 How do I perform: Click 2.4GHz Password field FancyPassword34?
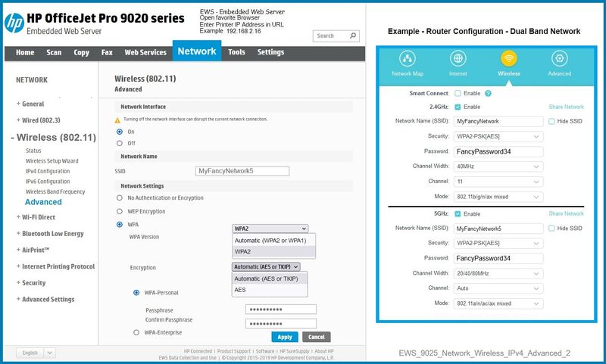point(498,151)
